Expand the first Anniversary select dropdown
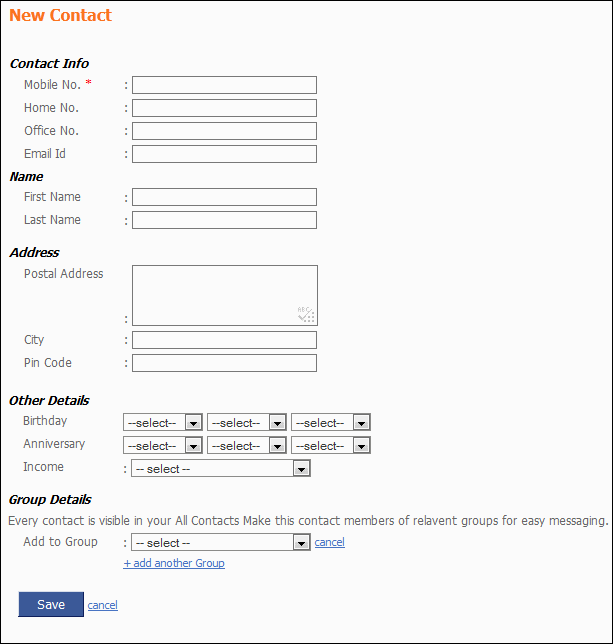Image resolution: width=613 pixels, height=644 pixels. [163, 445]
